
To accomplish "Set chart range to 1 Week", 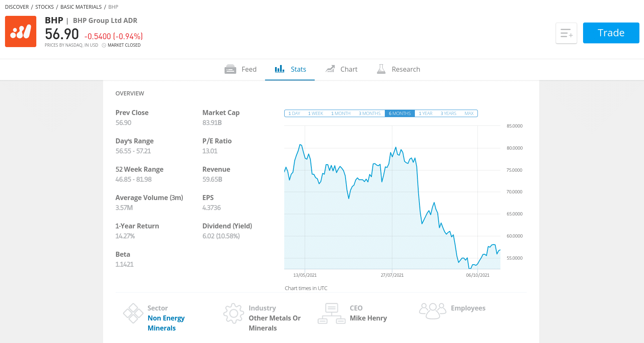I will click(316, 113).
